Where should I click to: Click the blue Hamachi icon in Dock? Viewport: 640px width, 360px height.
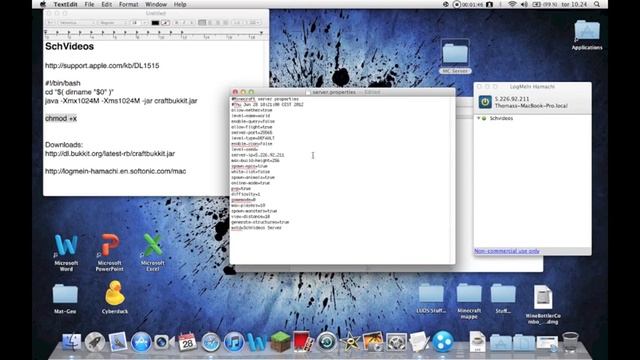coord(443,342)
